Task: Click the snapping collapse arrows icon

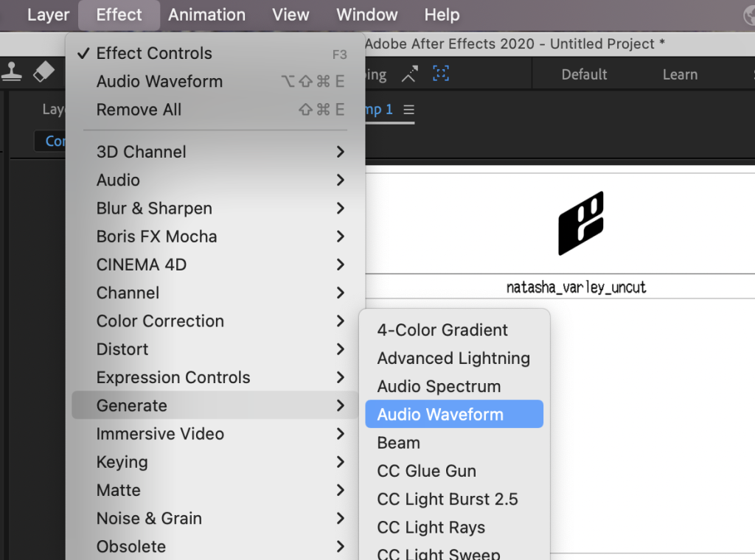Action: (x=409, y=74)
